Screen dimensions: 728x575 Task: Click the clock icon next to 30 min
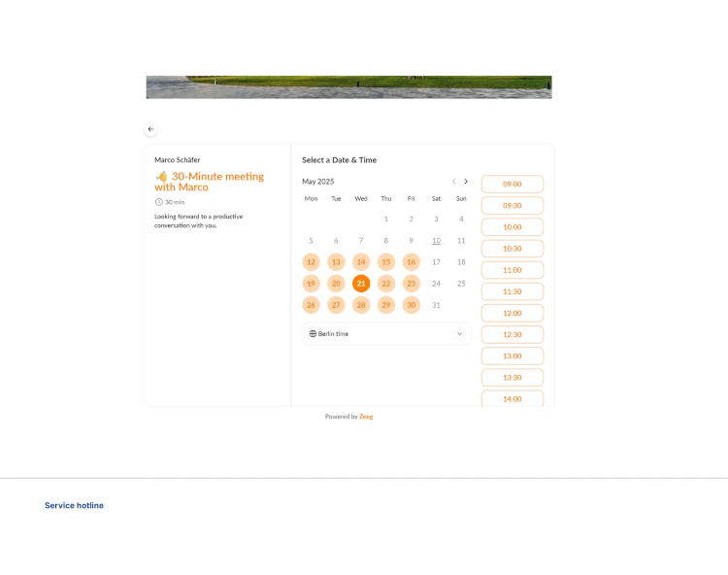coord(159,202)
